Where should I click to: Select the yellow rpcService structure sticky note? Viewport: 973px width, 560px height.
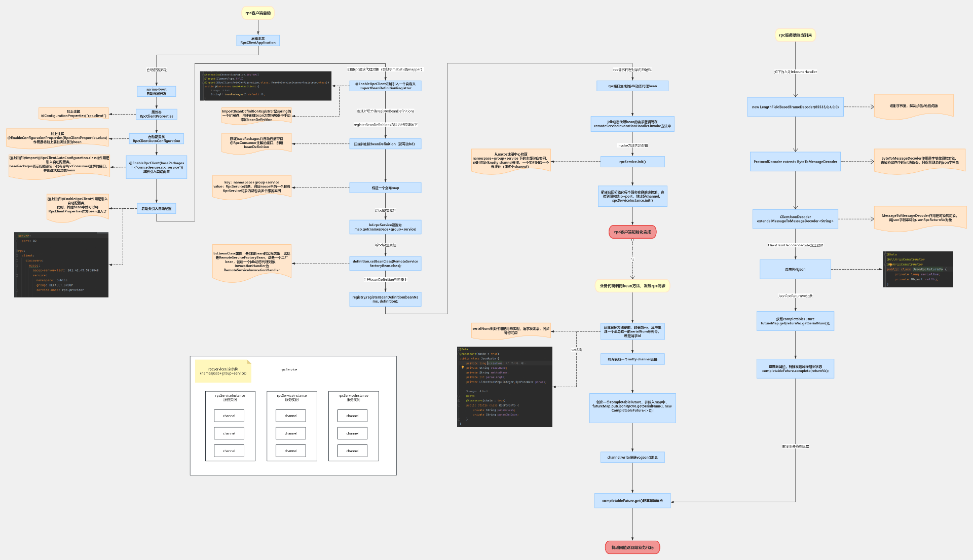pos(223,371)
